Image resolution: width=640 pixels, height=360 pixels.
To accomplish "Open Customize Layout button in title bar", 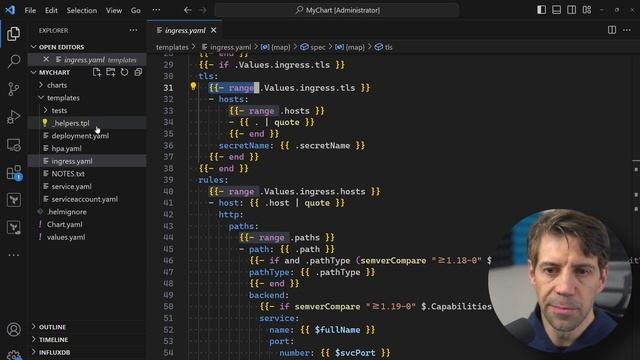I will 587,10.
